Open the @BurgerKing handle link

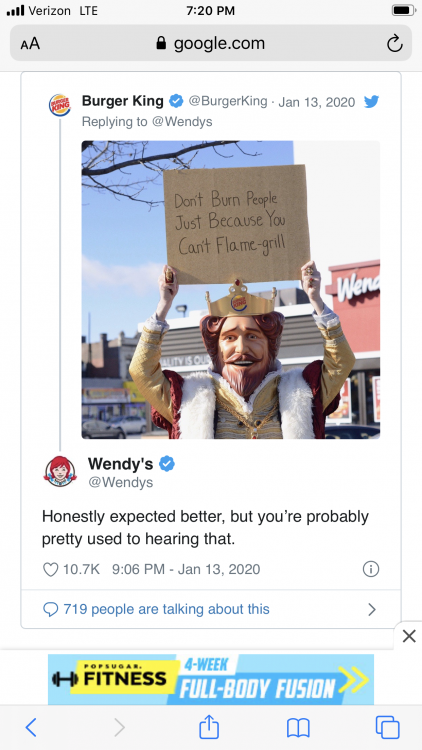tap(228, 101)
